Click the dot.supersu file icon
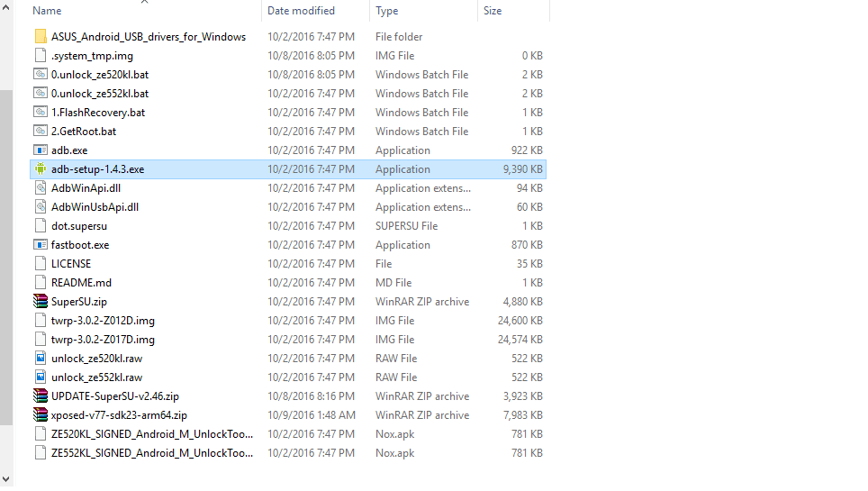The height and width of the screenshot is (491, 868). click(41, 225)
